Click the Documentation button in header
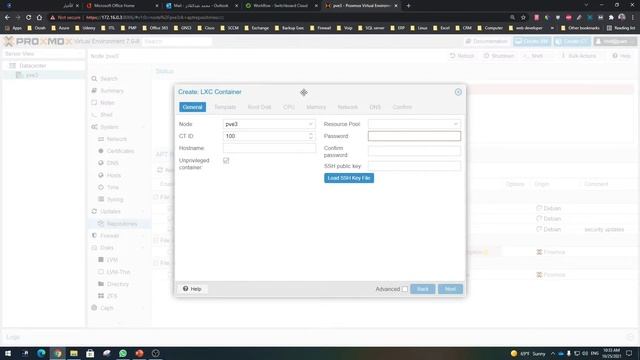This screenshot has width=640, height=360. point(487,41)
